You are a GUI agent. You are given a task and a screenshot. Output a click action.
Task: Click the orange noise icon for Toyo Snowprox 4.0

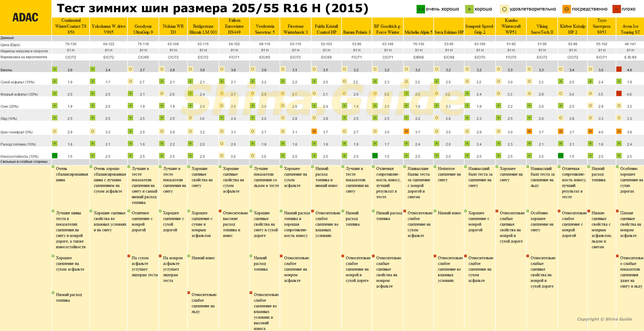[590, 131]
